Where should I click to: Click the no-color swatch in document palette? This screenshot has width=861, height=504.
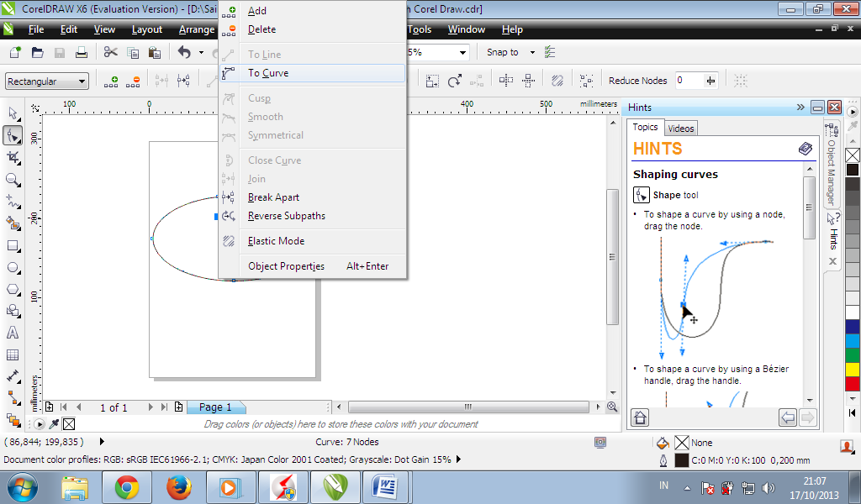[69, 424]
